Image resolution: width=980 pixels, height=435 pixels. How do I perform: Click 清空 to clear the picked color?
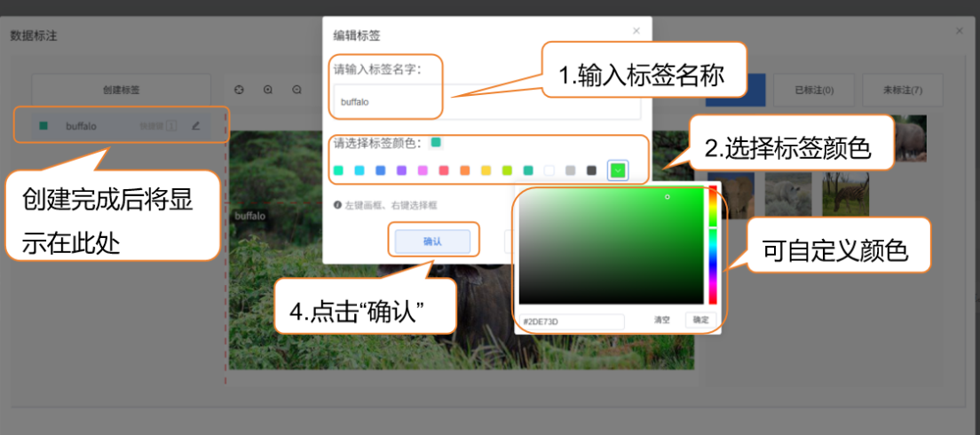[662, 320]
